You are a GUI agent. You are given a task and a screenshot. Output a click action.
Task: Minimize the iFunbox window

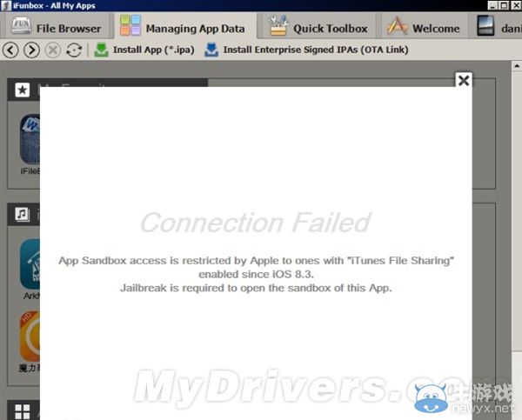(x=493, y=5)
